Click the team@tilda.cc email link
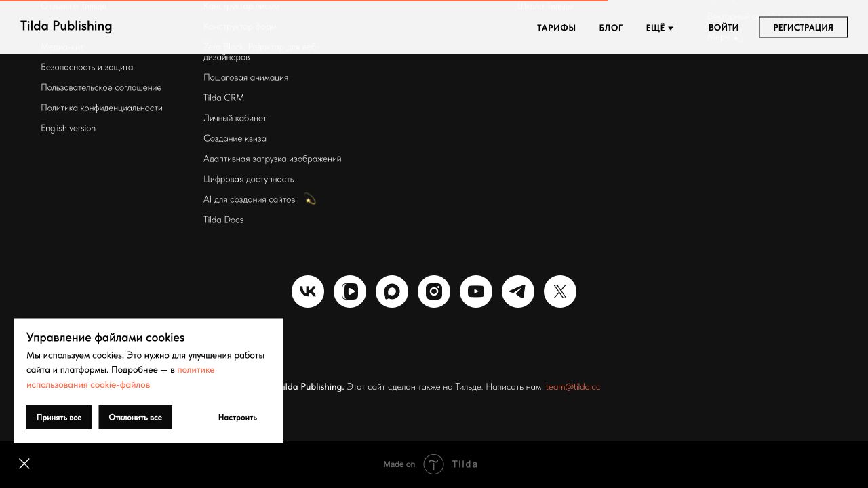The image size is (868, 488). 573,386
